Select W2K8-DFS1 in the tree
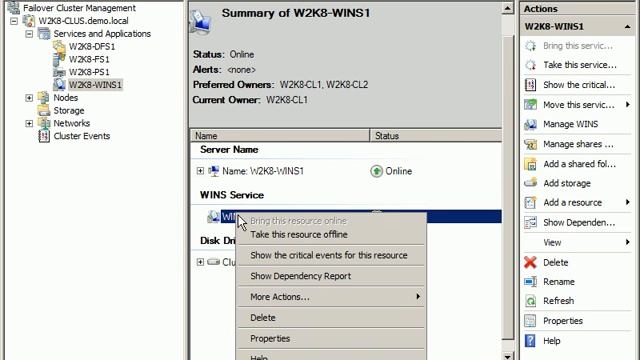The image size is (640, 360). coord(92,47)
